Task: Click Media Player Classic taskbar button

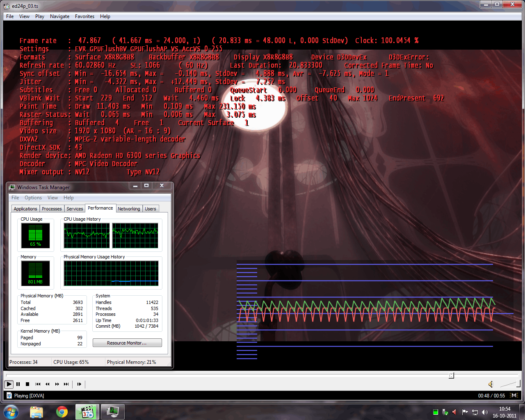Action: click(87, 412)
